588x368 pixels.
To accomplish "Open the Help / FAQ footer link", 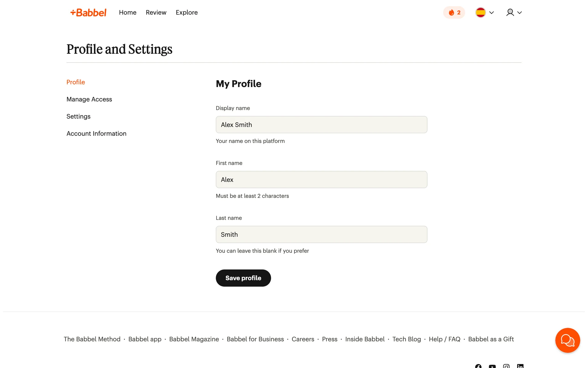I will [444, 339].
